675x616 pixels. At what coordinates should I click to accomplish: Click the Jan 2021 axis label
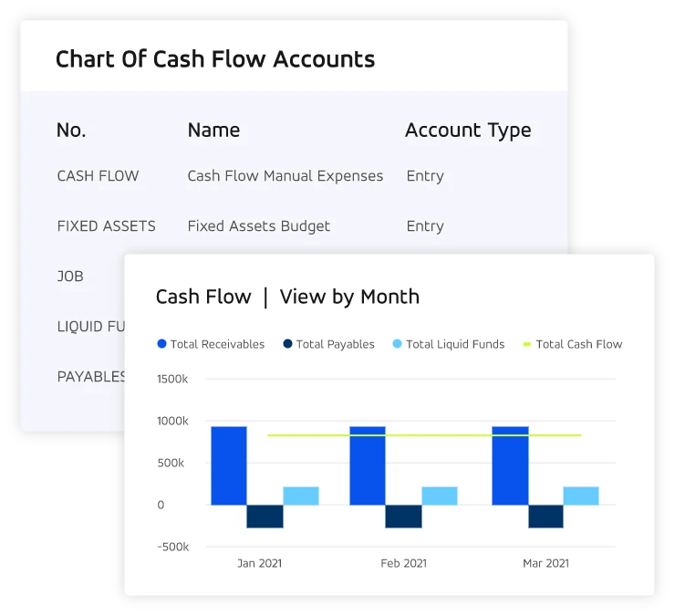[x=260, y=563]
